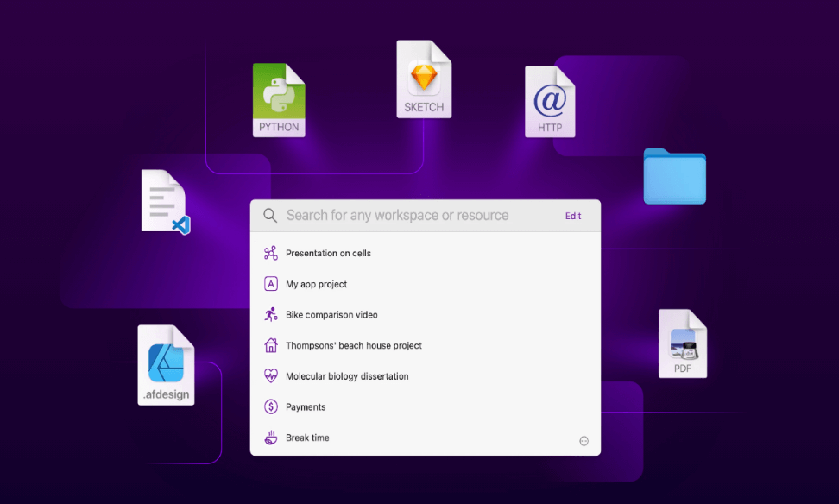
Task: Select the VS Code text document icon
Action: tap(166, 202)
